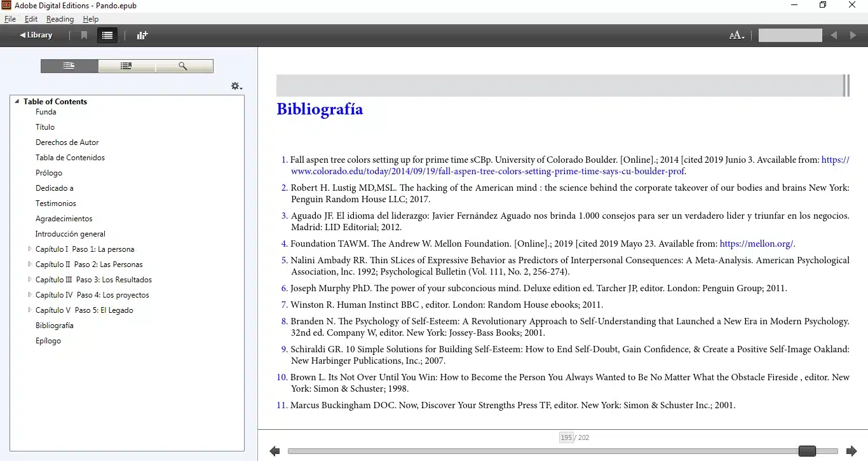Expand Capítulo III Paso 3: Los Resultados
Viewport: 868px width, 461px height.
coord(30,279)
